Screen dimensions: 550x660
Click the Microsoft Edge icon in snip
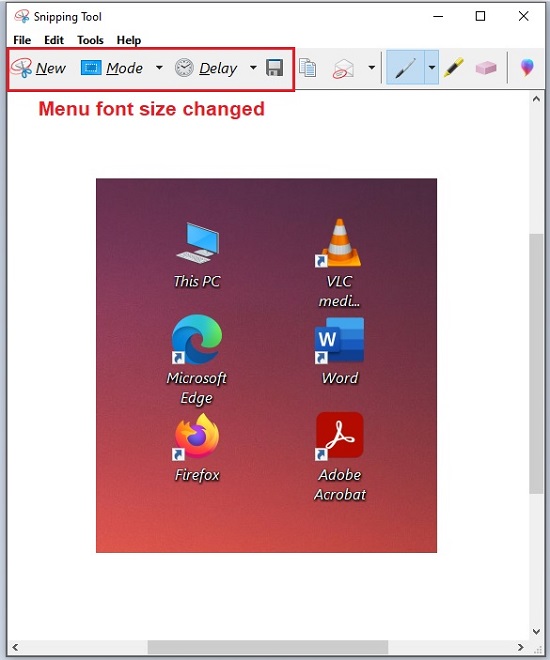(197, 339)
